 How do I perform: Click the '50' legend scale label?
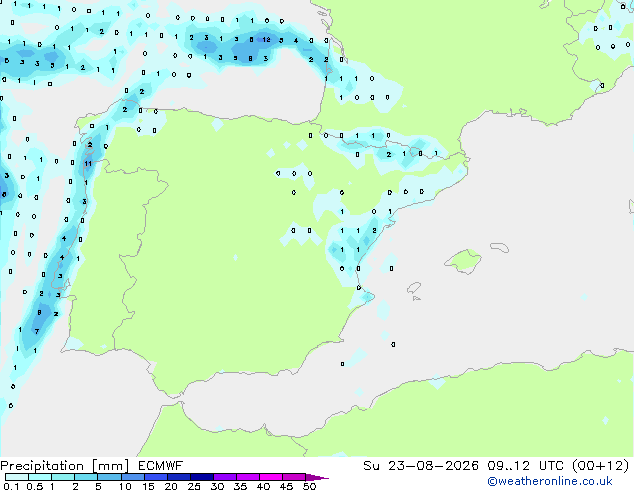click(x=309, y=486)
